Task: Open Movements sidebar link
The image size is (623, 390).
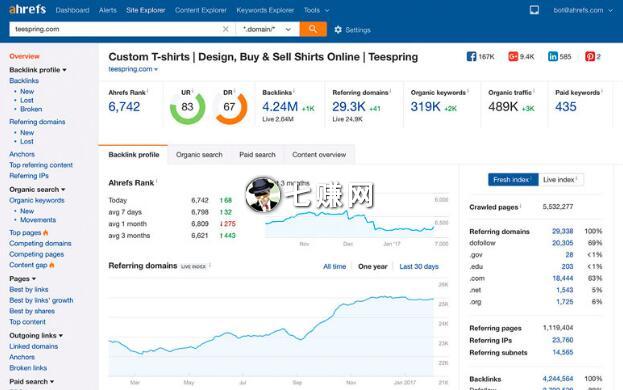Action: tap(38, 220)
